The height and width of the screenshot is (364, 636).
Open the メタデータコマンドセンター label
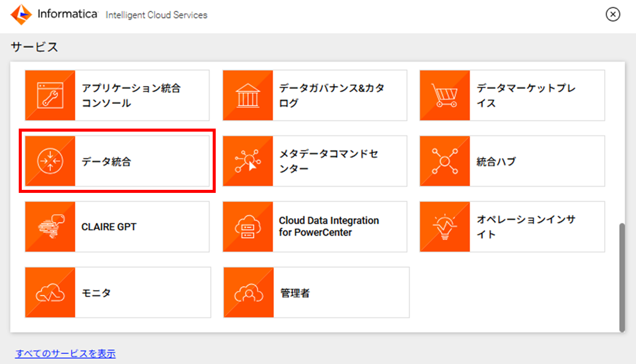[x=329, y=161]
